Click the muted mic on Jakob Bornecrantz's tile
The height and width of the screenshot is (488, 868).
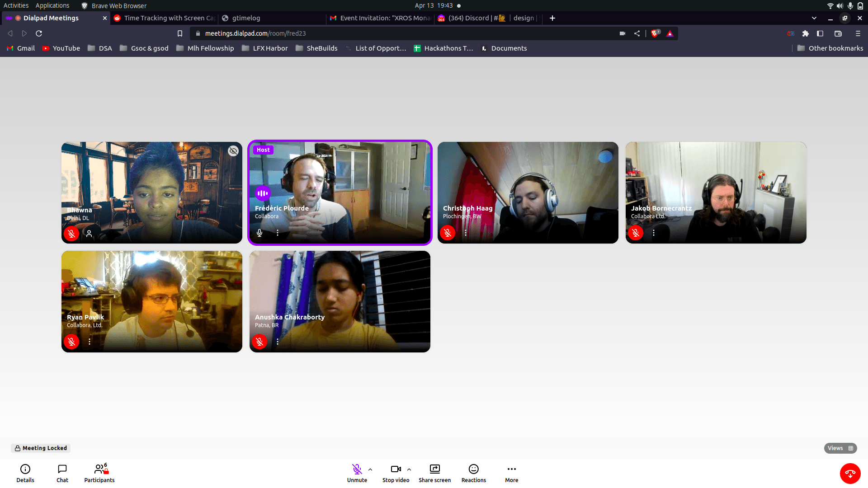(x=636, y=233)
